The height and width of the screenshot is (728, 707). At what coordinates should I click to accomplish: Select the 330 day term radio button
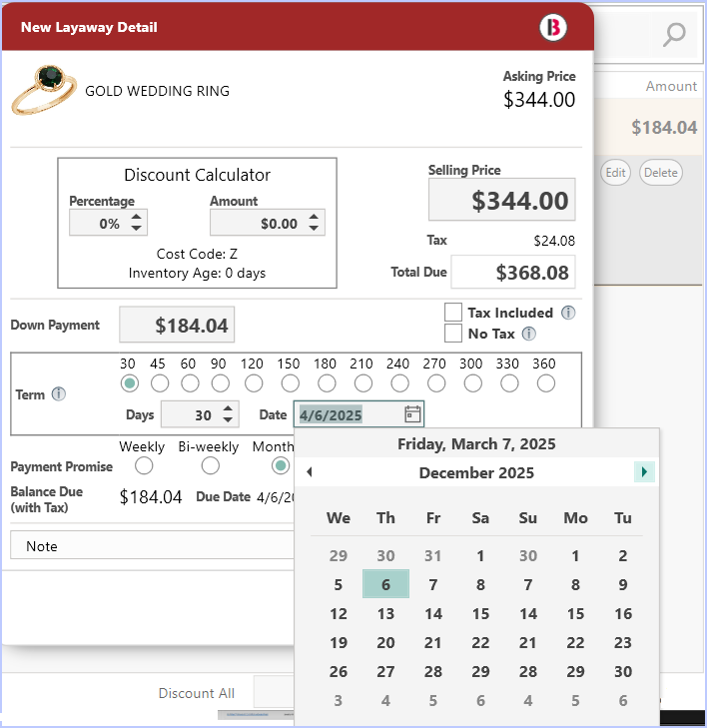(x=509, y=383)
